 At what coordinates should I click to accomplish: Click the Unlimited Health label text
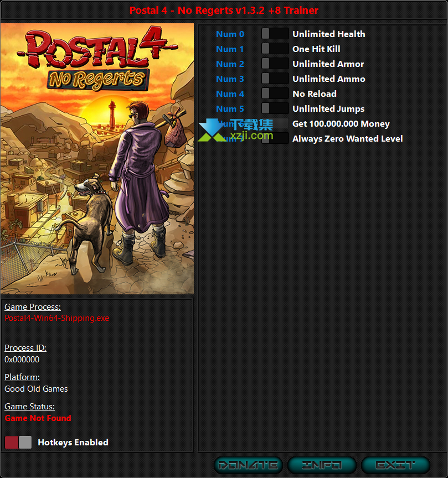click(x=329, y=34)
